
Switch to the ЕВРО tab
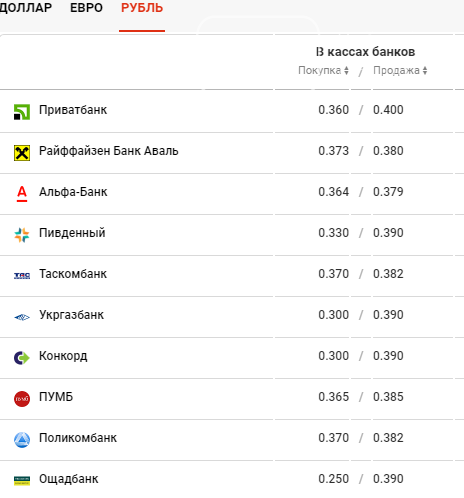(86, 8)
